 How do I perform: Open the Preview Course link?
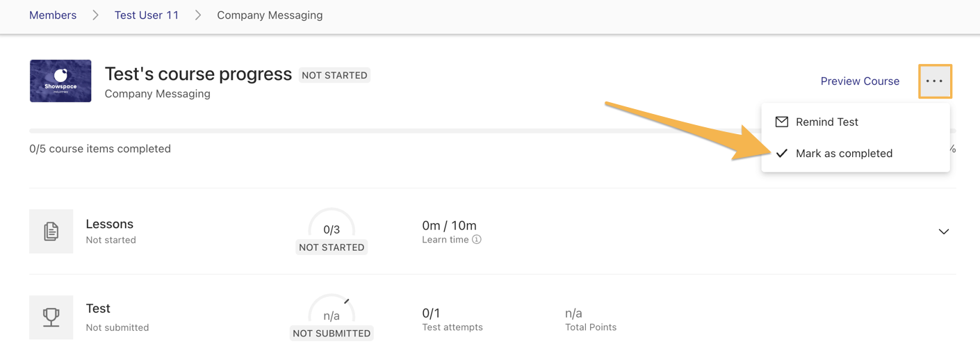click(x=860, y=81)
